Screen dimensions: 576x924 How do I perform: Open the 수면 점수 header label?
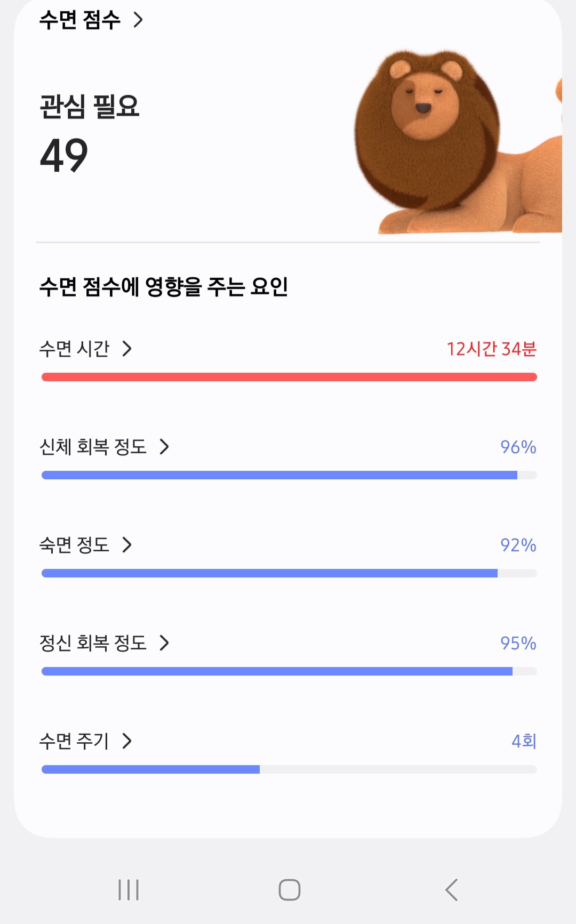tap(80, 20)
